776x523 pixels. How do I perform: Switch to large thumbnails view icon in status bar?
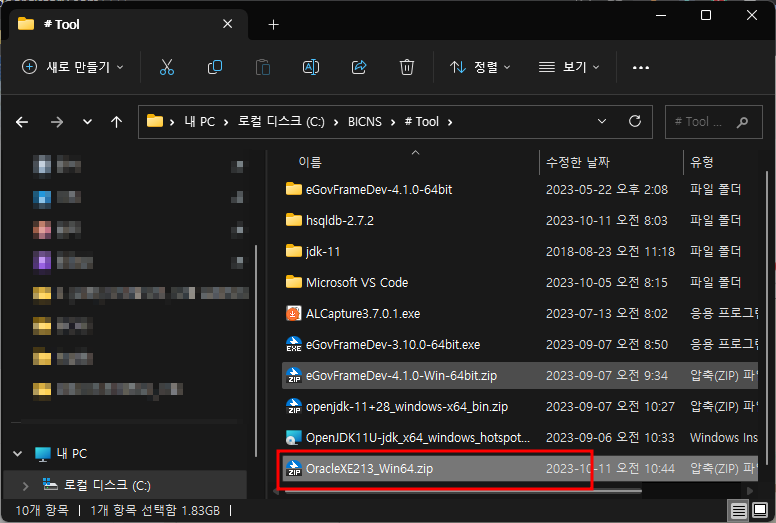pyautogui.click(x=760, y=510)
